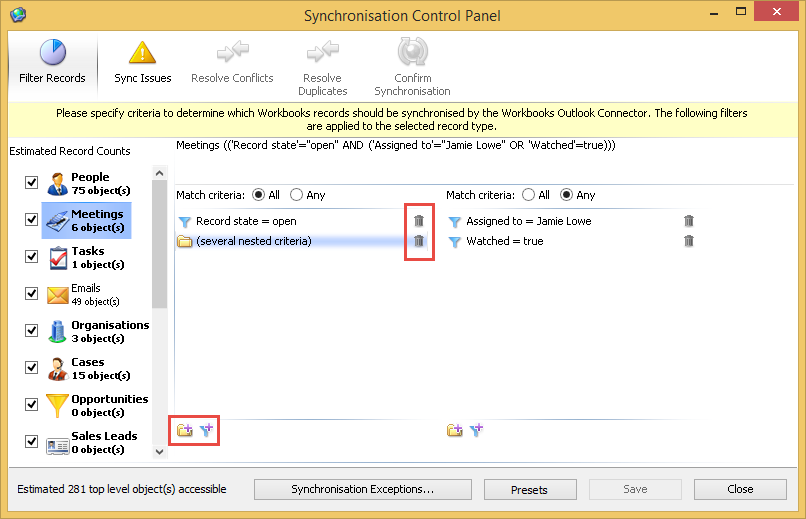Select All match criteria in right pane

pyautogui.click(x=528, y=195)
